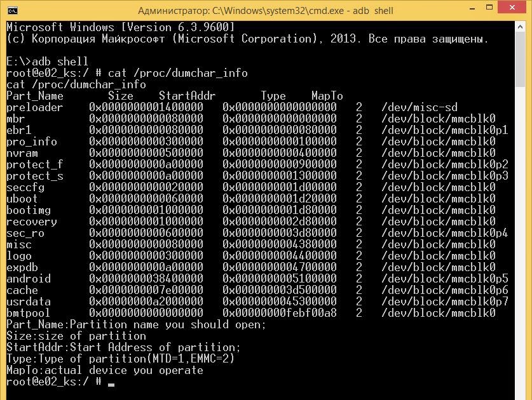The height and width of the screenshot is (400, 532).
Task: Minimize the cmd.exe window
Action: click(x=472, y=8)
